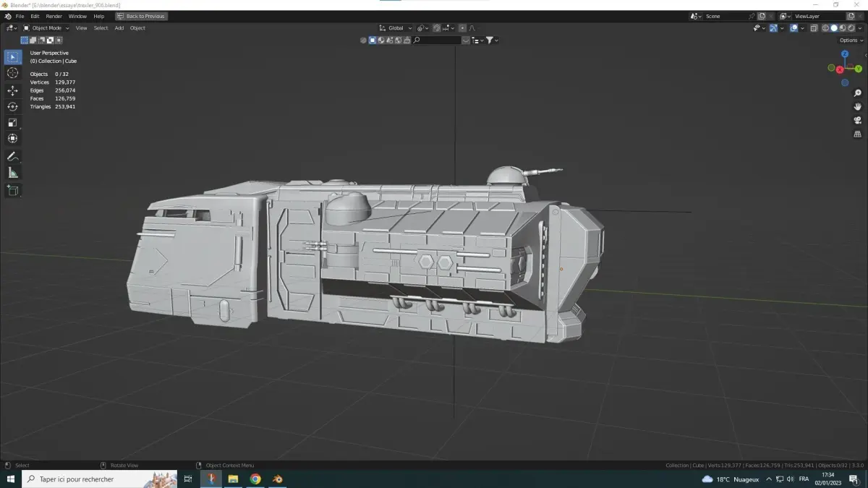The image size is (868, 488).
Task: Open Windows Start menu
Action: click(x=11, y=479)
